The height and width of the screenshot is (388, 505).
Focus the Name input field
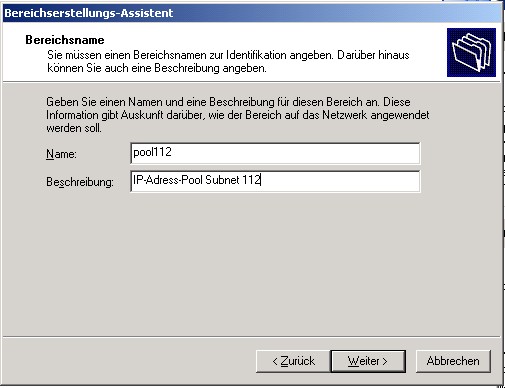coord(275,153)
